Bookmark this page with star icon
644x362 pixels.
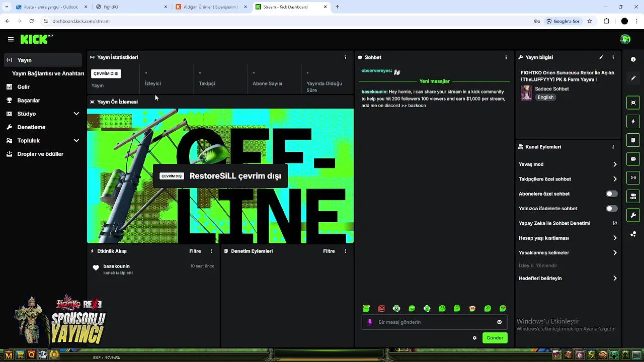[x=590, y=21]
